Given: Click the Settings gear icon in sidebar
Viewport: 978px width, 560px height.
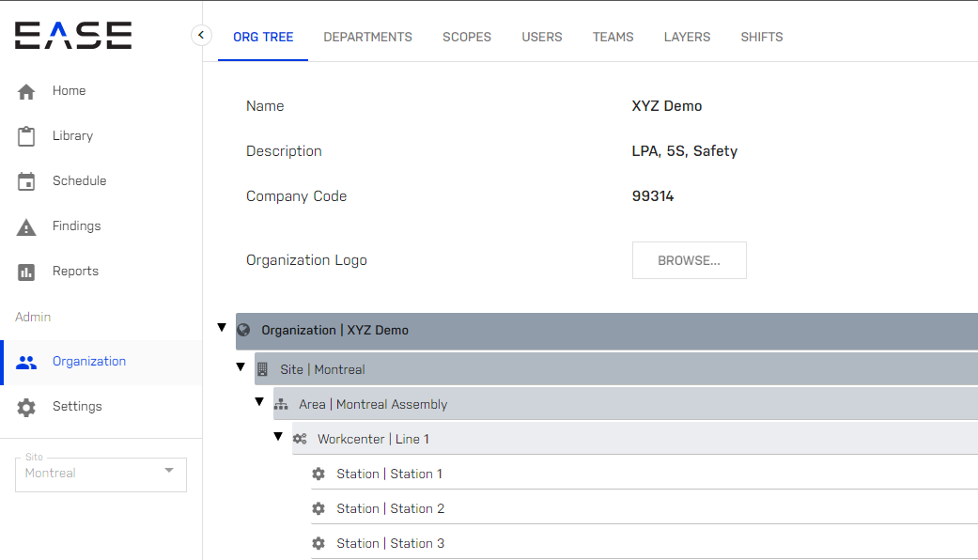Looking at the screenshot, I should (26, 407).
